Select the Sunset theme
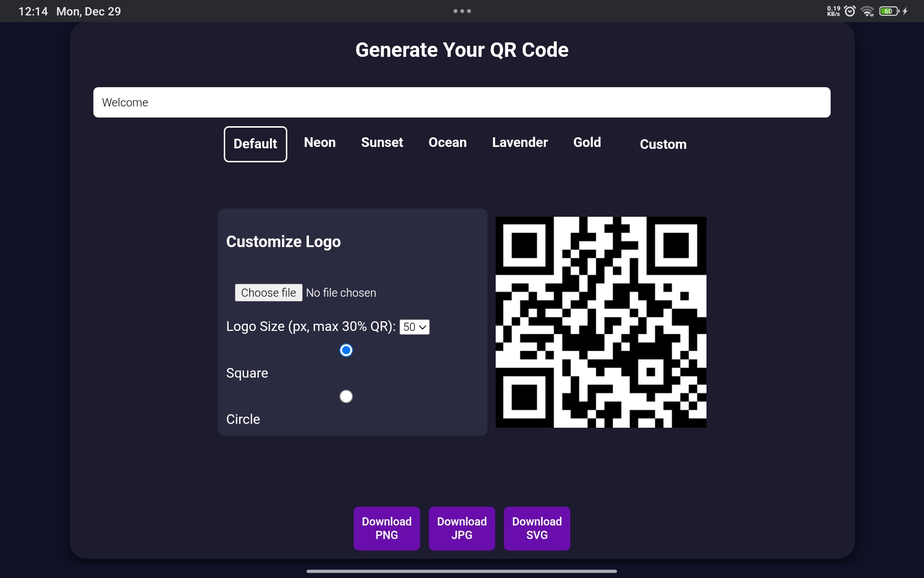Image resolution: width=924 pixels, height=578 pixels. (x=382, y=143)
